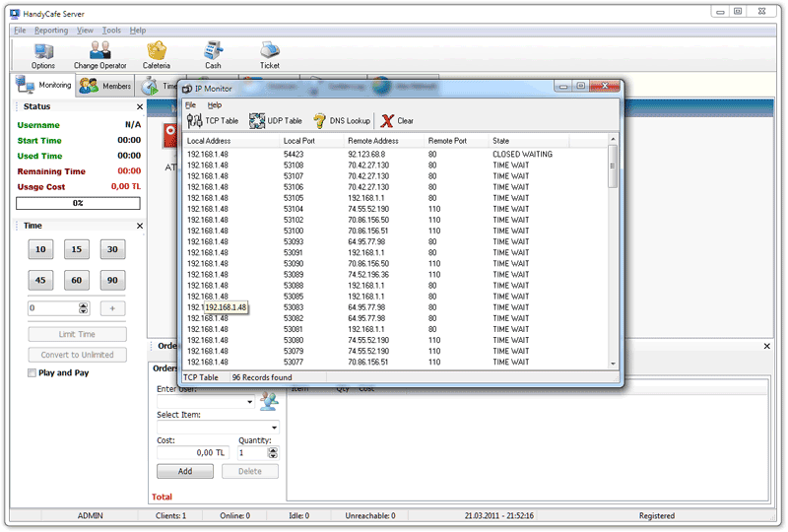
Task: Click the Registered status bar entry
Action: click(656, 516)
